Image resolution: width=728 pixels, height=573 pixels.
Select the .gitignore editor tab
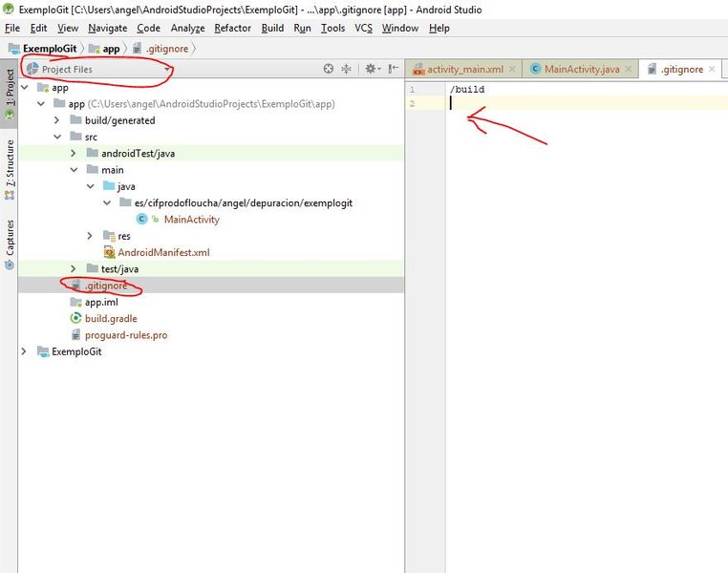coord(680,69)
